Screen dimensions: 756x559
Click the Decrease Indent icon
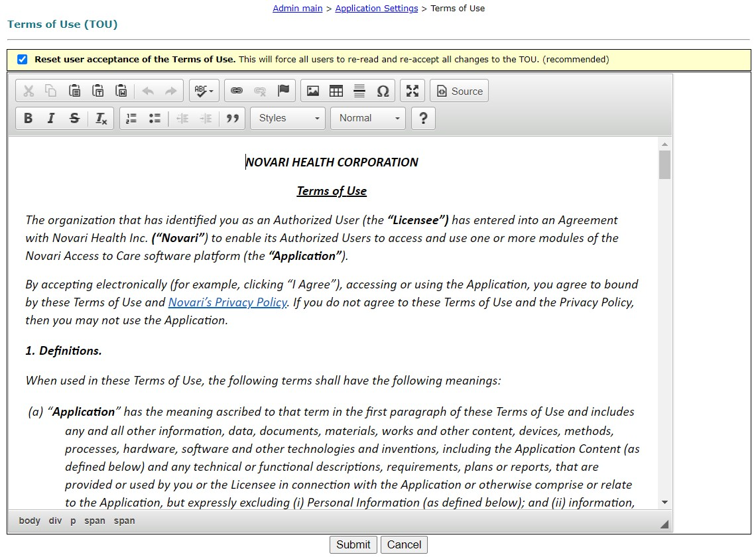coord(182,118)
